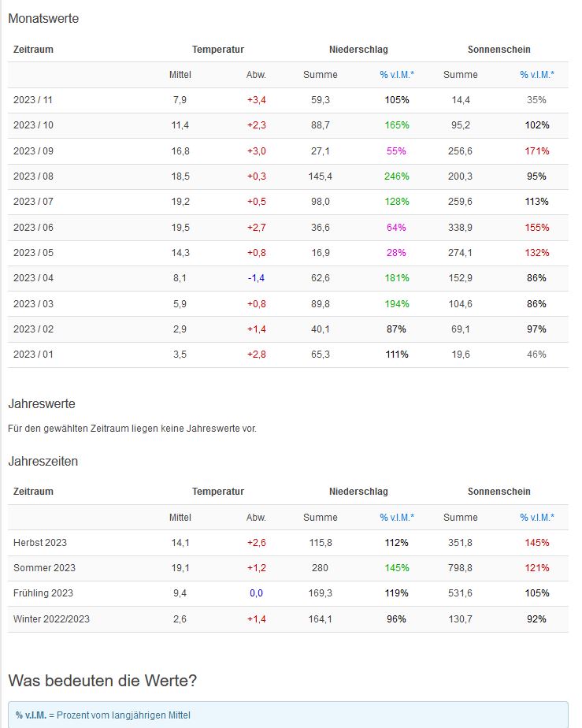Image resolution: width=582 pixels, height=728 pixels.
Task: Click the Frühling 2023 row label
Action: tap(43, 593)
